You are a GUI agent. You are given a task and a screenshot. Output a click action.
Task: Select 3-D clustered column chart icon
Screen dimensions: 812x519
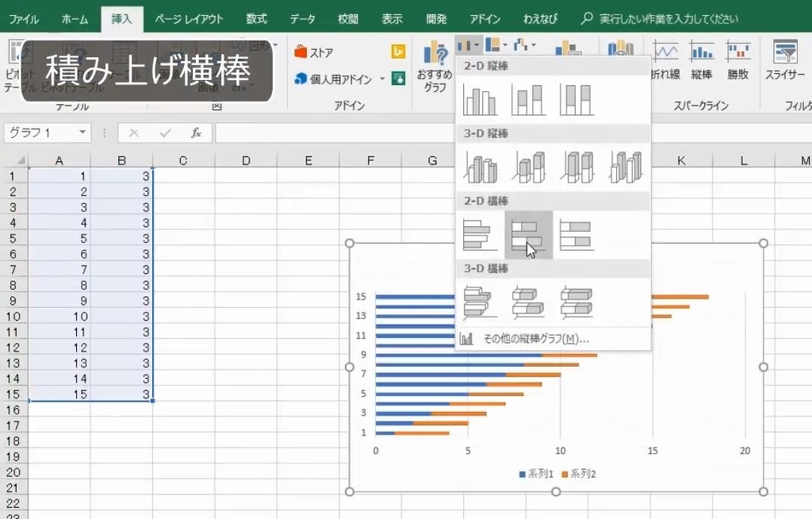coord(480,167)
